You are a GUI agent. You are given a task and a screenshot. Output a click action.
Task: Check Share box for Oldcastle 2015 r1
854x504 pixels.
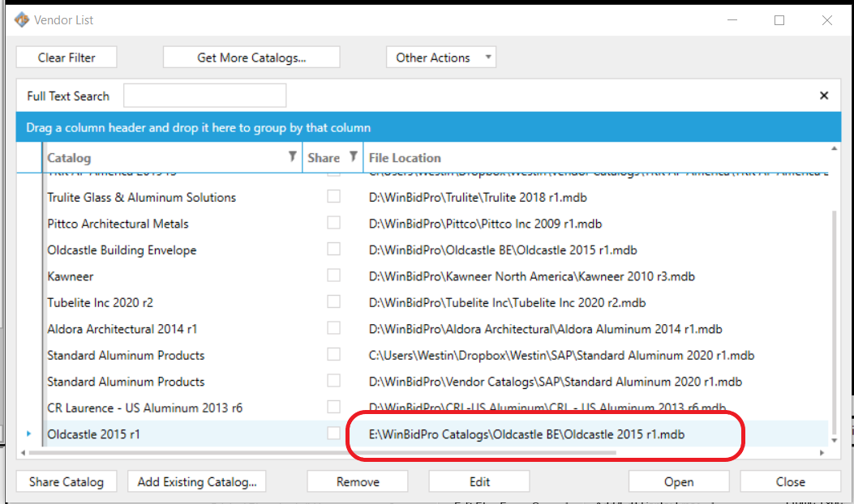(x=334, y=434)
